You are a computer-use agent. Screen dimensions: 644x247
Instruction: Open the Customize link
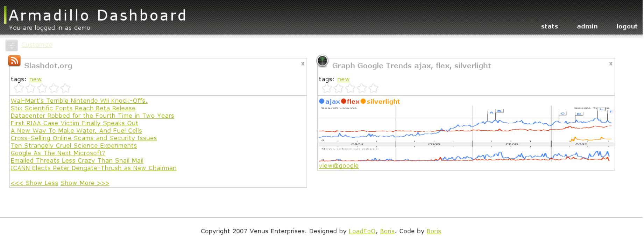click(37, 45)
